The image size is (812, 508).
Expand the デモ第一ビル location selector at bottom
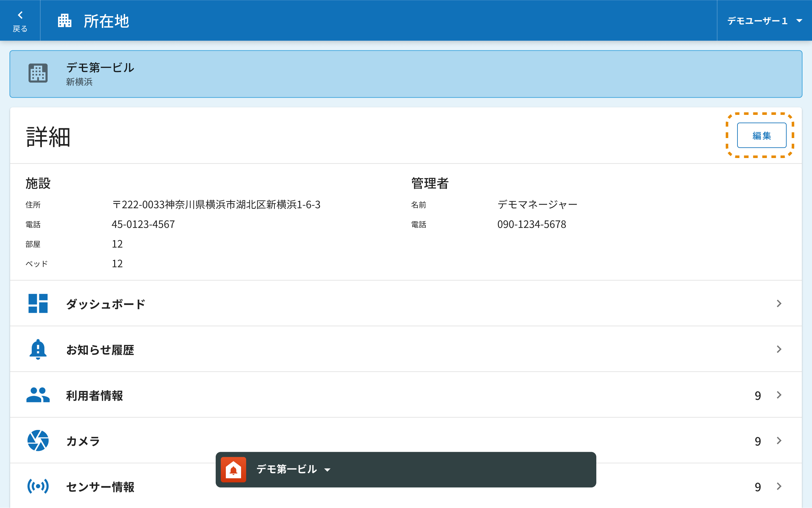tap(293, 469)
